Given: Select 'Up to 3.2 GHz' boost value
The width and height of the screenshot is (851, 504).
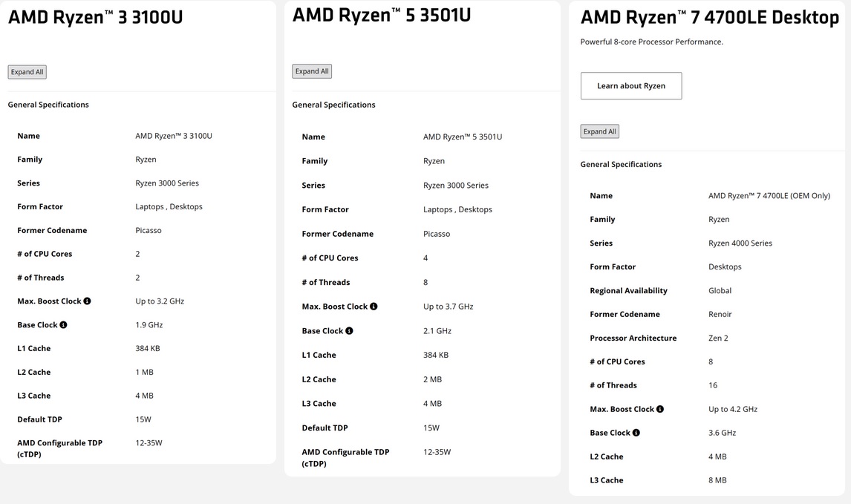Looking at the screenshot, I should coord(160,301).
